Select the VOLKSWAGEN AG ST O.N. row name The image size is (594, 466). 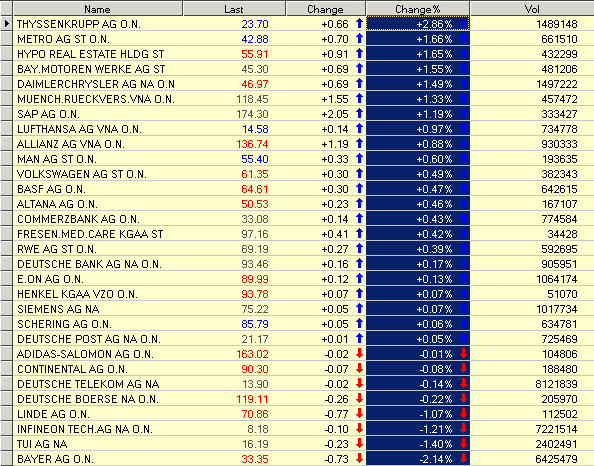click(82, 174)
